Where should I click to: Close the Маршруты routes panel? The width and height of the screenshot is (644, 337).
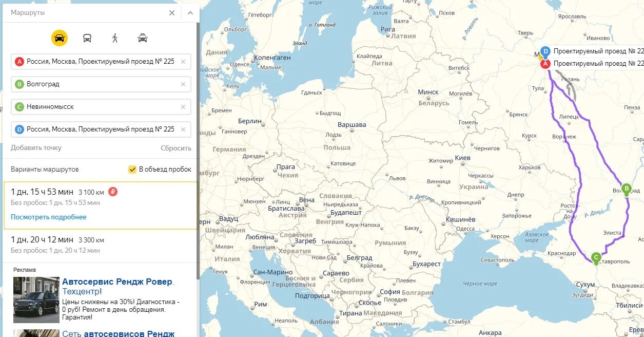pos(172,13)
